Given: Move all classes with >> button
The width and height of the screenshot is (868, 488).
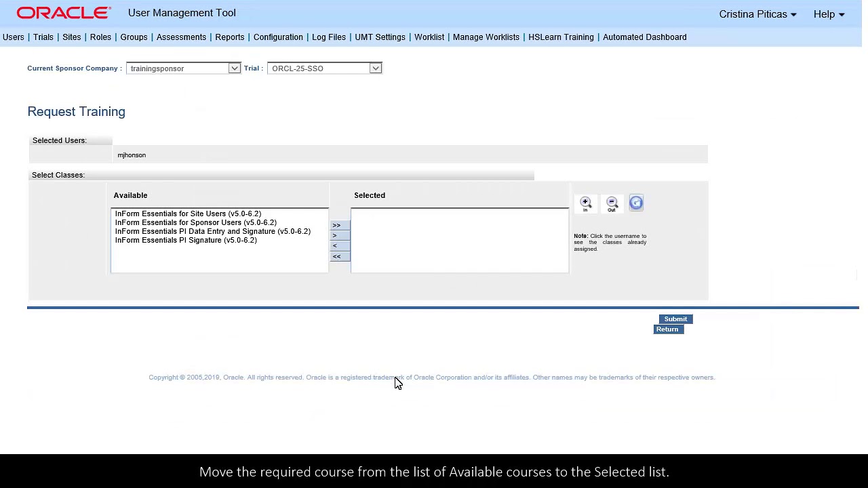Looking at the screenshot, I should coord(340,225).
